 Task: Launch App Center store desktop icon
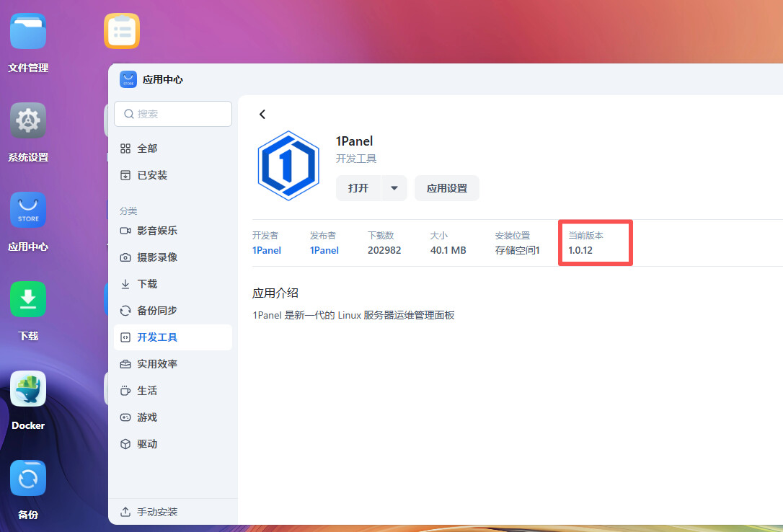[28, 210]
